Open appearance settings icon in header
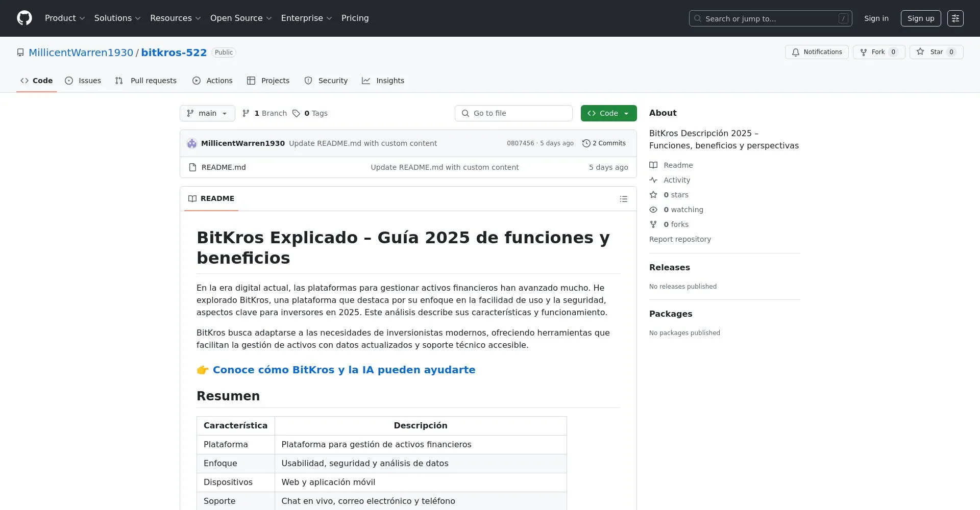 [955, 18]
